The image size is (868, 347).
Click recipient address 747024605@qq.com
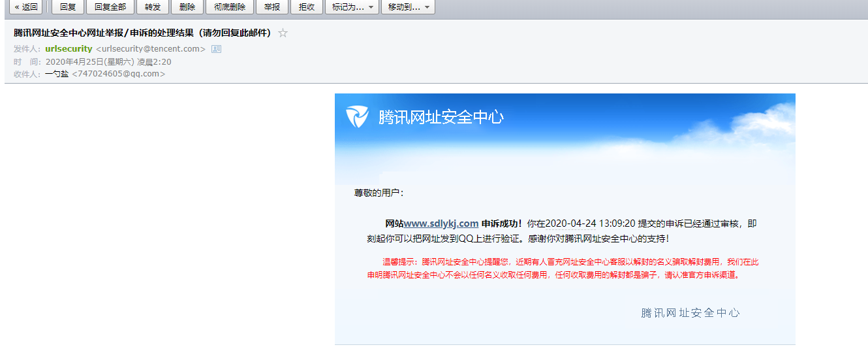(118, 74)
